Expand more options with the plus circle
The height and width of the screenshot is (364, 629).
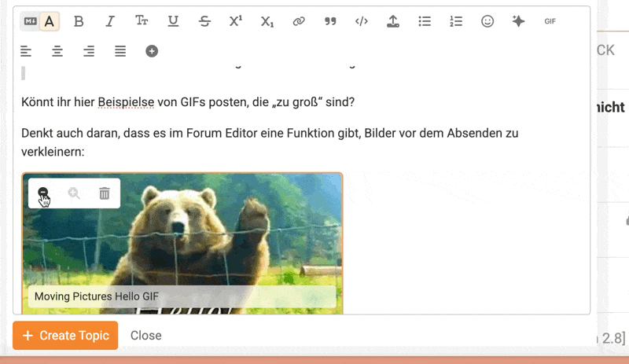(x=152, y=51)
